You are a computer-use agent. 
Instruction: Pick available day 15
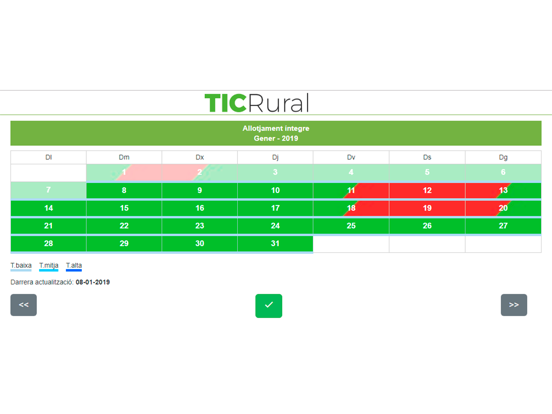coord(124,208)
